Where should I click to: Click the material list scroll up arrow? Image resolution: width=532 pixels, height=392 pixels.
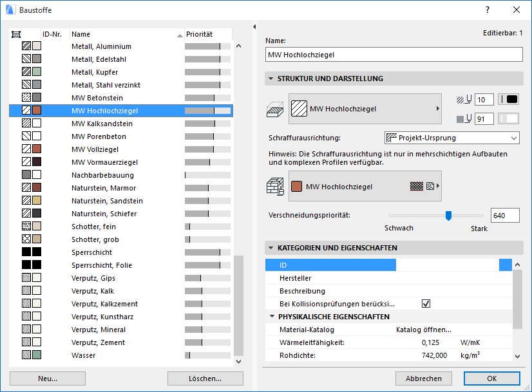click(x=238, y=46)
